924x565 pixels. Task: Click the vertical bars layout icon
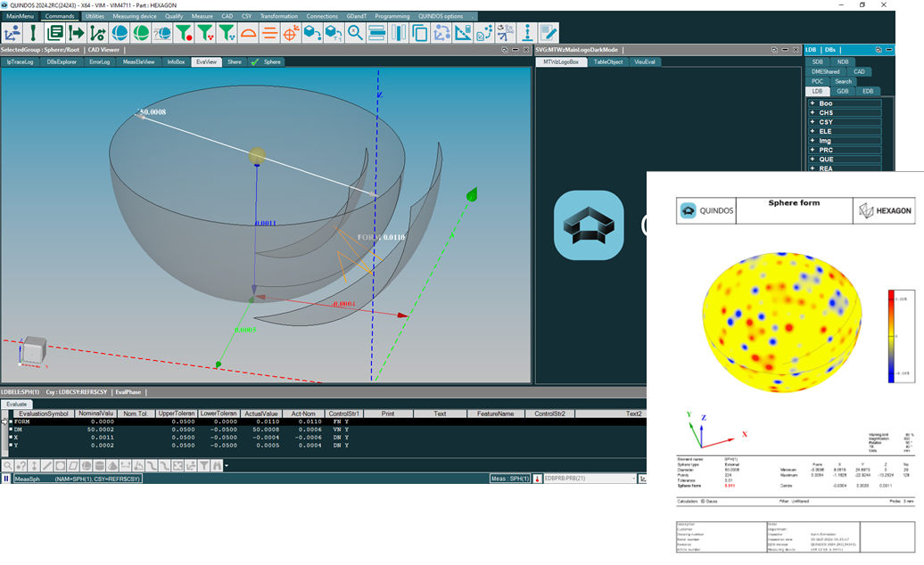click(399, 33)
